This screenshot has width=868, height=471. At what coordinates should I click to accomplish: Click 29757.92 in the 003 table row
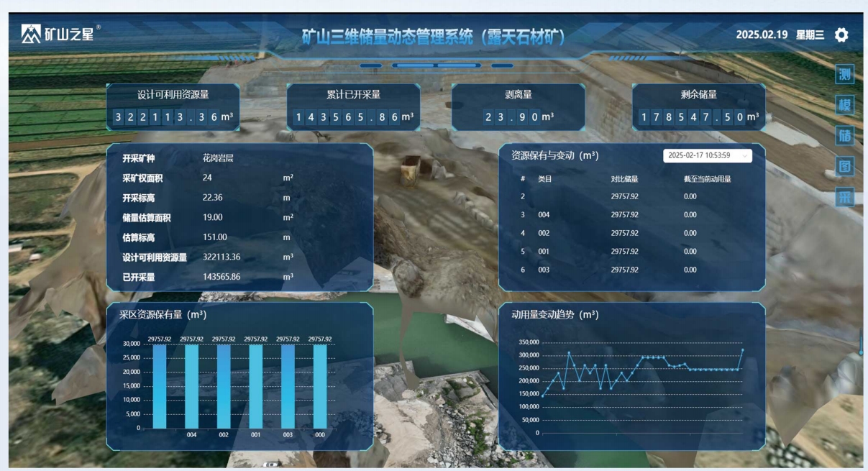coord(625,270)
